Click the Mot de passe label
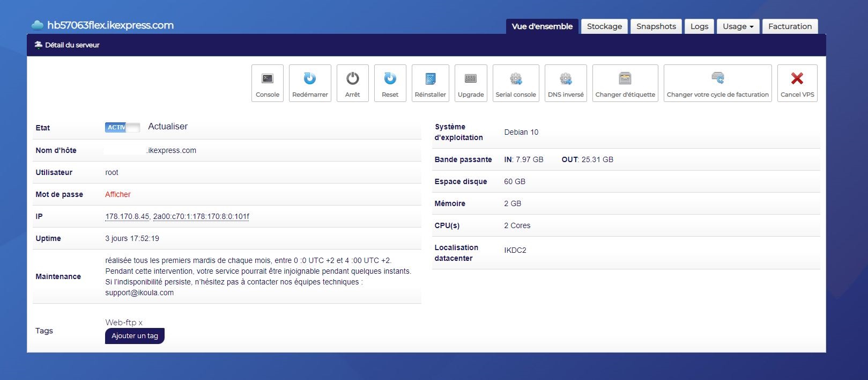This screenshot has width=868, height=380. 59,194
